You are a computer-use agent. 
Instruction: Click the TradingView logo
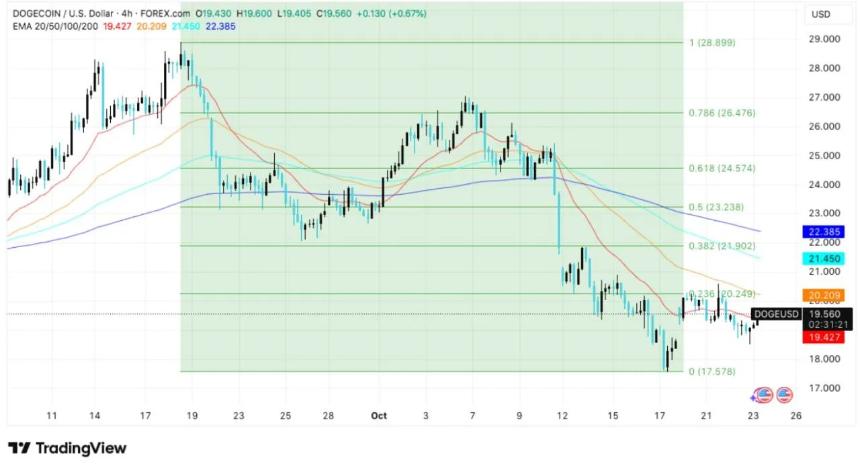67,448
